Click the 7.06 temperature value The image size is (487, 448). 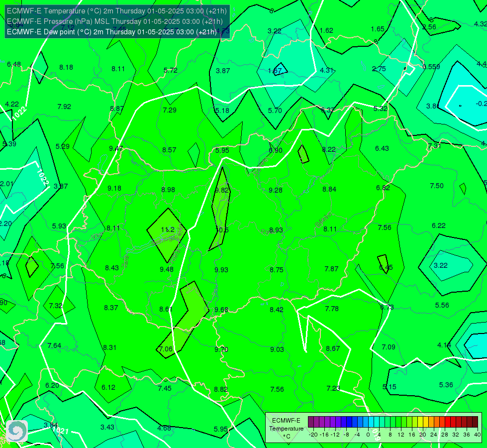click(x=166, y=349)
